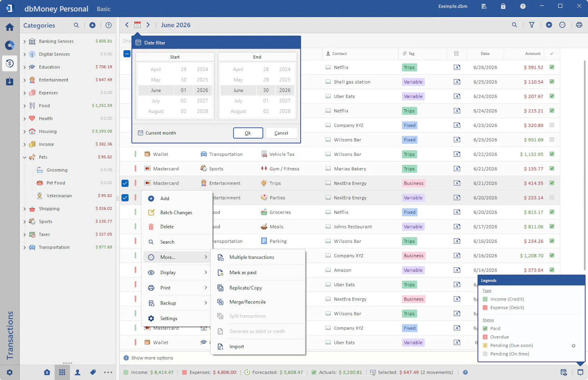Toggle paid checkbox for Wilsons Bar $931.69

(552, 139)
